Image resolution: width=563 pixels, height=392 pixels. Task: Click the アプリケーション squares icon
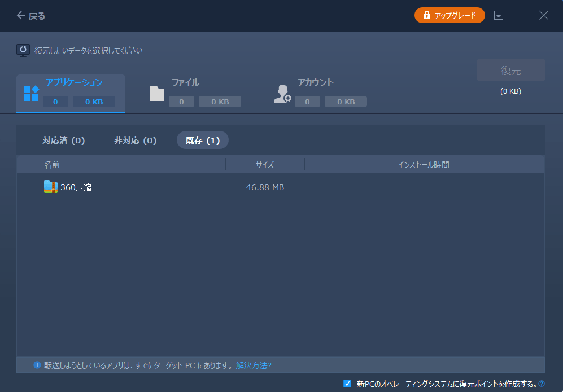31,94
